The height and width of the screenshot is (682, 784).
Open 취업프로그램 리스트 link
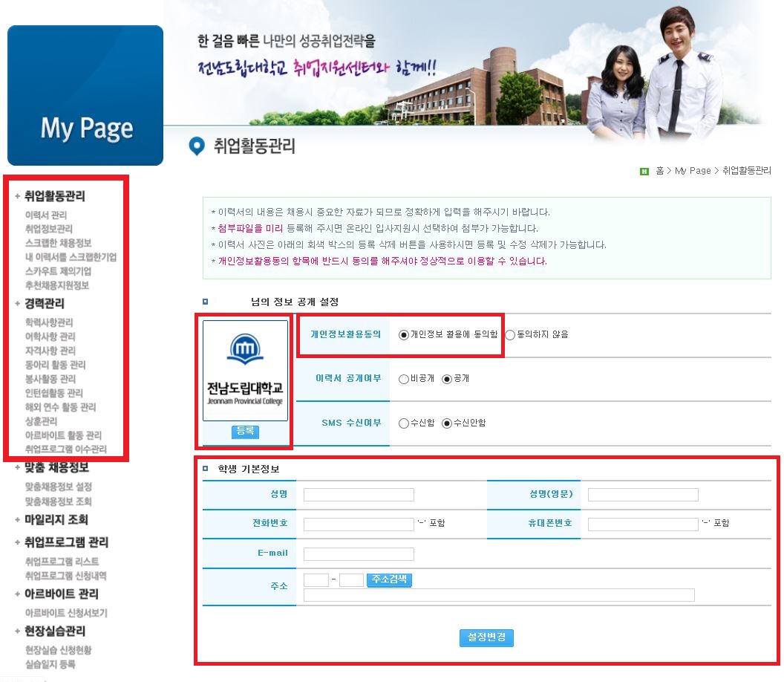tap(62, 562)
